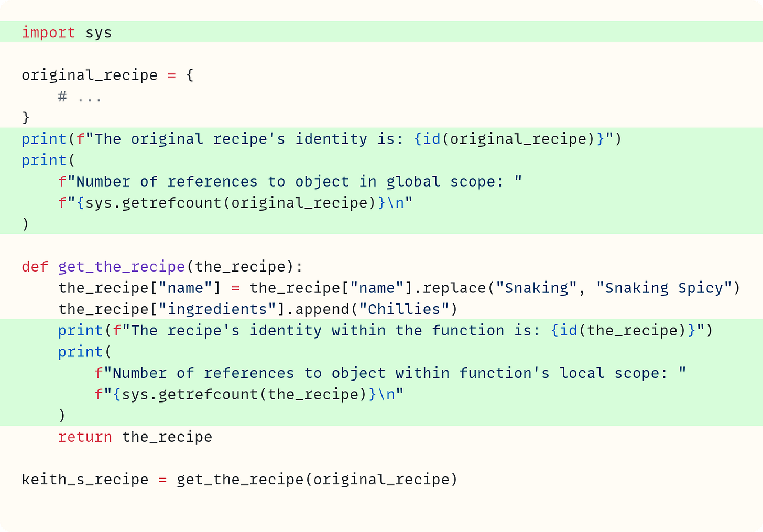Click the 'def get_the_recipe(the_recipe):' line
Viewport: 763px width, 532px height.
click(162, 267)
